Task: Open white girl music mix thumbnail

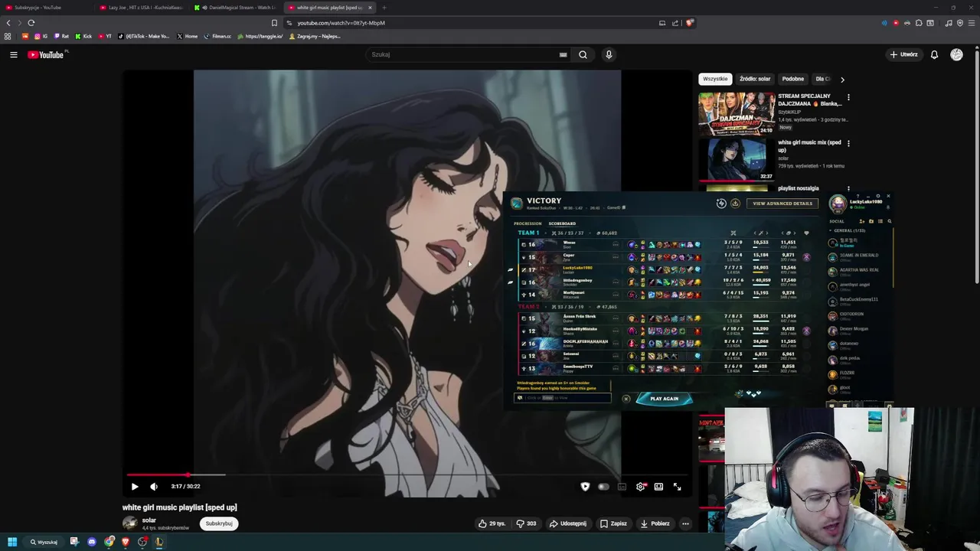Action: (x=737, y=159)
